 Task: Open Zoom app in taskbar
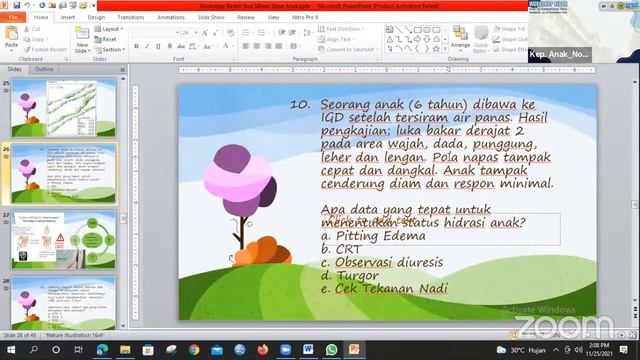[286, 350]
